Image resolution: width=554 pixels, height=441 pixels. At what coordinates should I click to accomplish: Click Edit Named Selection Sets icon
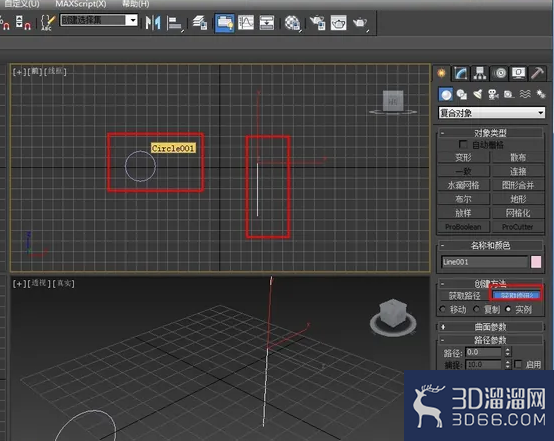48,23
